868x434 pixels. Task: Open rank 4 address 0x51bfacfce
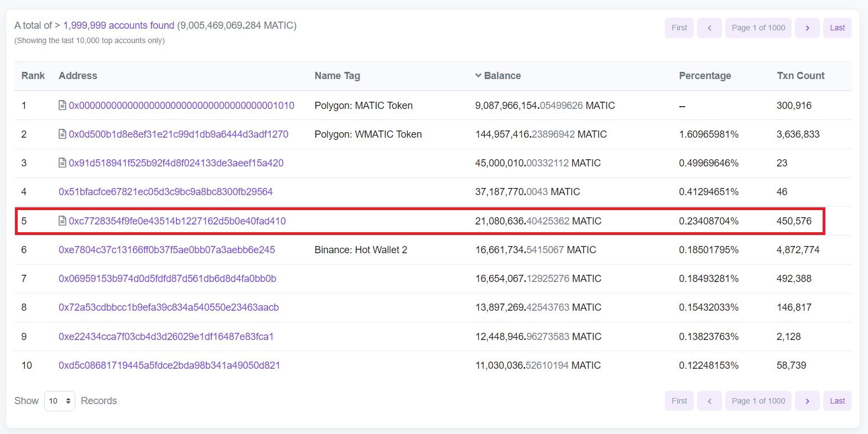pyautogui.click(x=165, y=192)
